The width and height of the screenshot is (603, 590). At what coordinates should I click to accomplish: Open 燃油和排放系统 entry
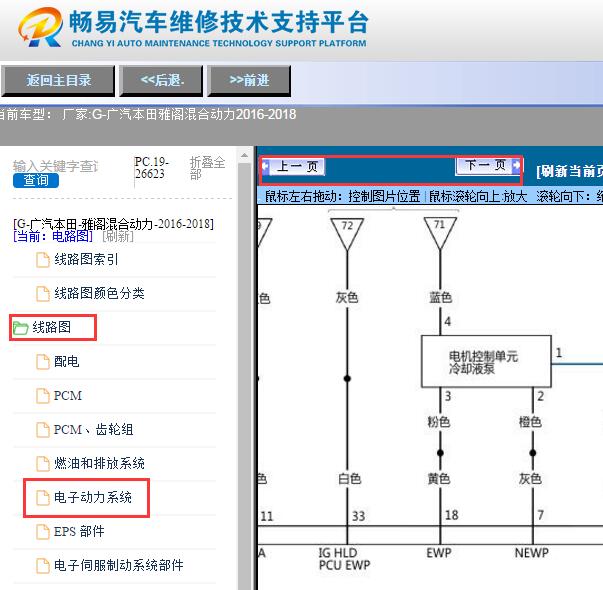(x=99, y=463)
